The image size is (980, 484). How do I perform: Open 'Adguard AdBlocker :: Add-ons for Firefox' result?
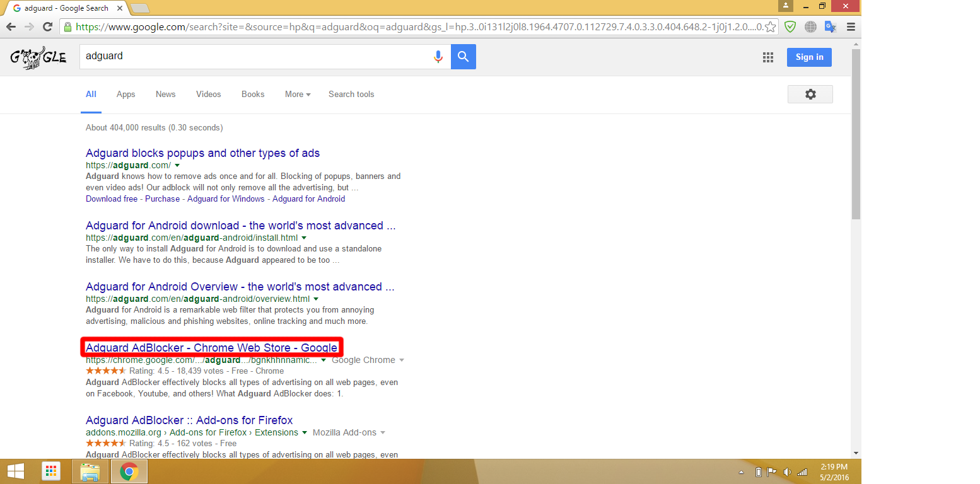coord(189,420)
